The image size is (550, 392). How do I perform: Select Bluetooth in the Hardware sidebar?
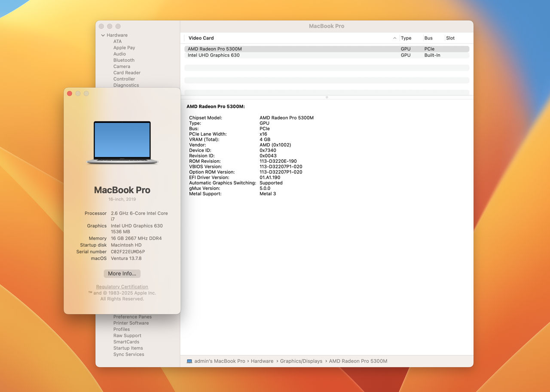tap(124, 60)
